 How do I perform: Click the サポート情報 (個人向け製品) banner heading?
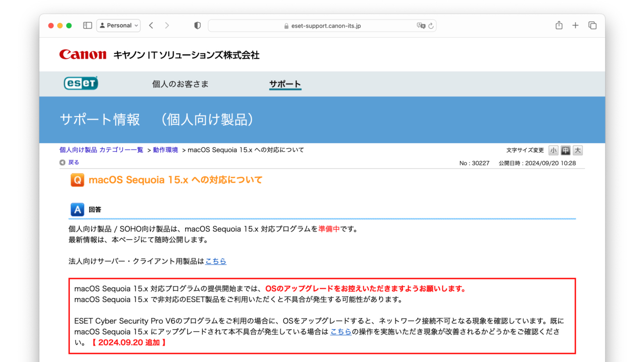[x=156, y=120]
